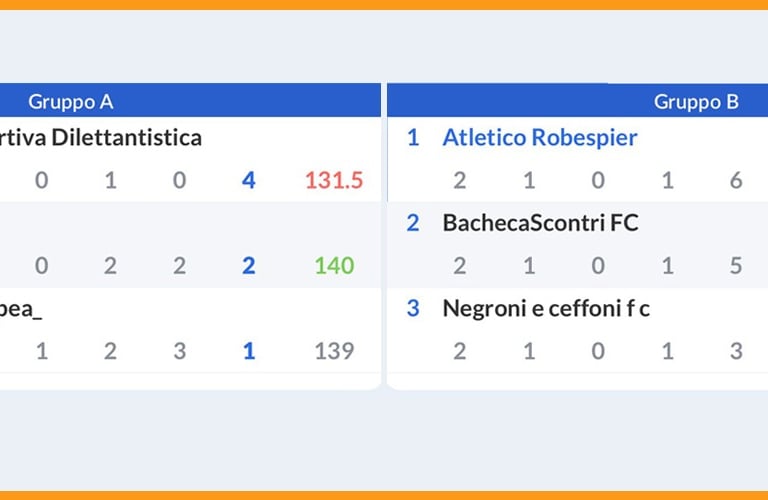Click rank number 2 in Gruppo B
This screenshot has height=500, width=768.
[x=413, y=223]
